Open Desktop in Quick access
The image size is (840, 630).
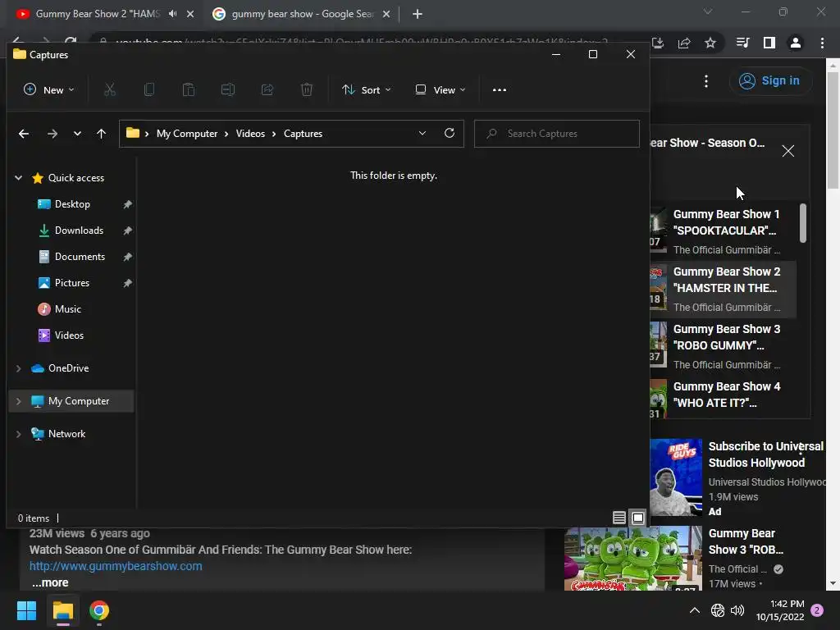point(72,204)
